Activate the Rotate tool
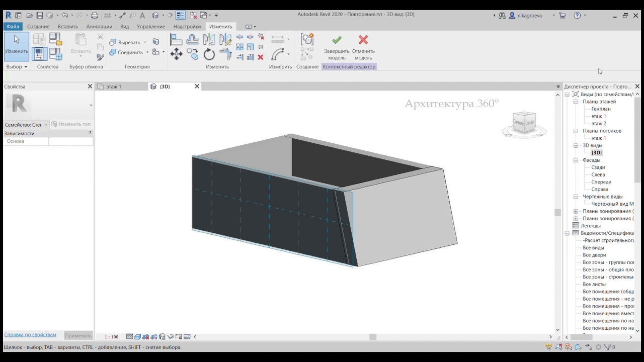644x362 pixels. [209, 54]
